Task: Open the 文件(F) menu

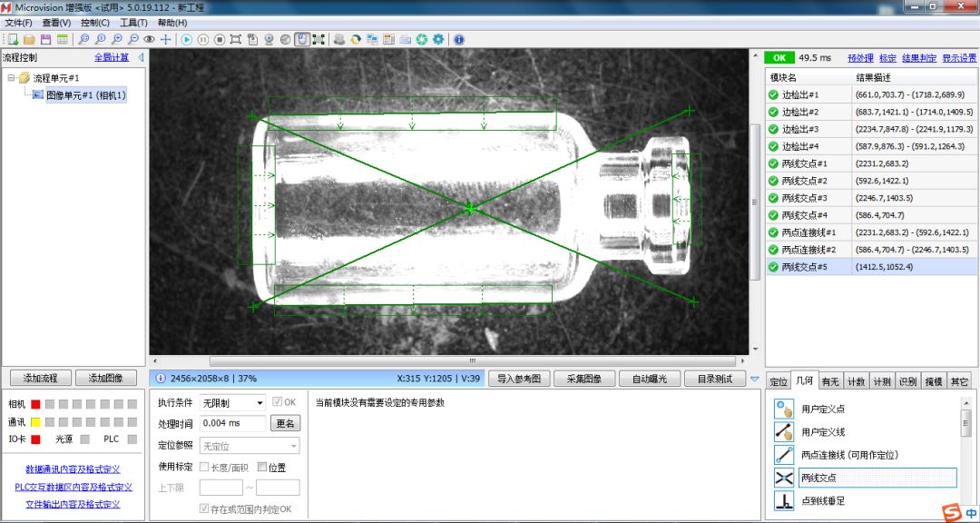Action: coord(19,23)
